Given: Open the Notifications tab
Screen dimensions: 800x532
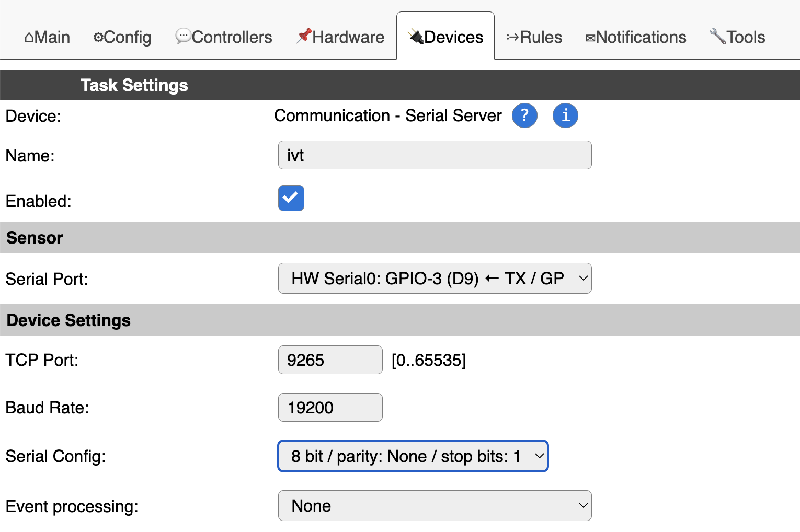Looking at the screenshot, I should pyautogui.click(x=636, y=37).
